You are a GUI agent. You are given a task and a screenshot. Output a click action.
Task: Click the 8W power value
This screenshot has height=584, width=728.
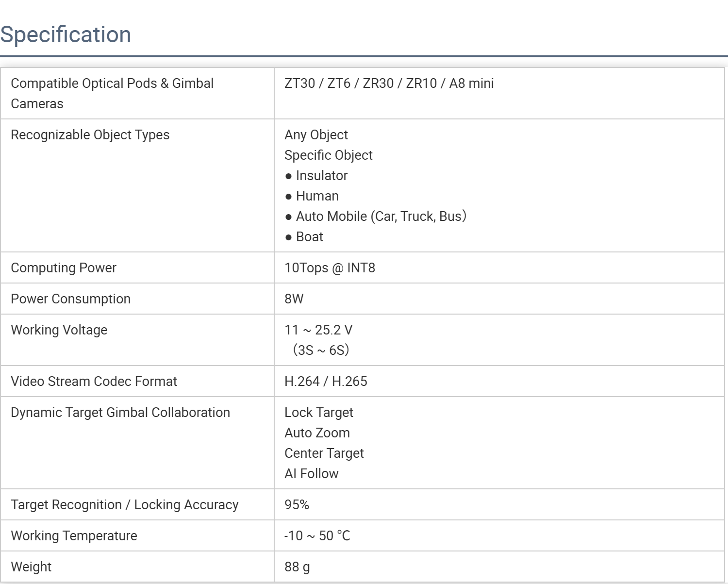[294, 299]
